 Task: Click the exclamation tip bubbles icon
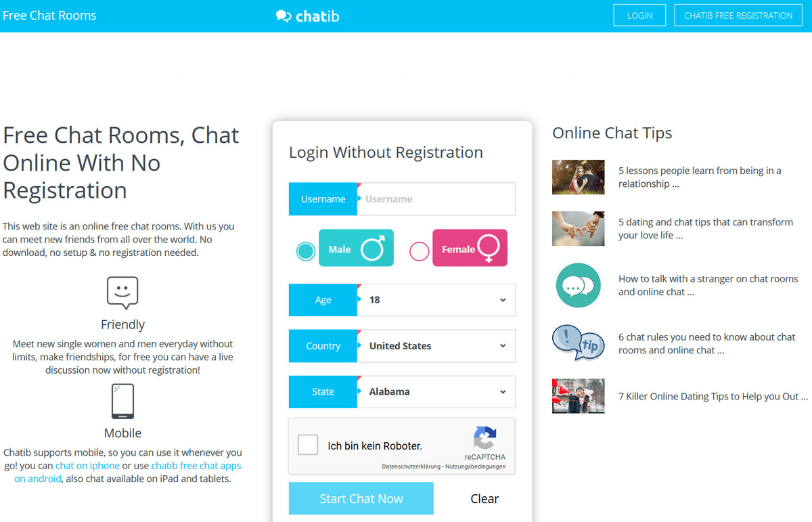coord(578,343)
